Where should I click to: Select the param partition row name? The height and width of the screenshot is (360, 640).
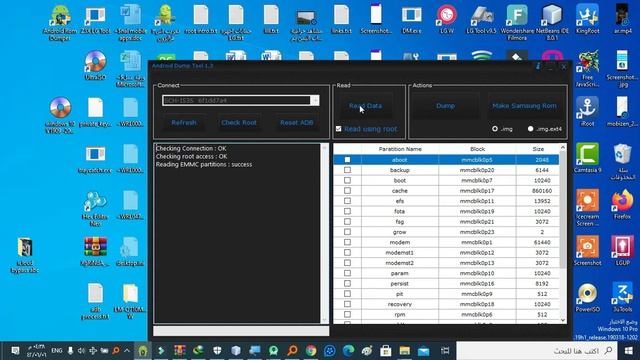400,273
